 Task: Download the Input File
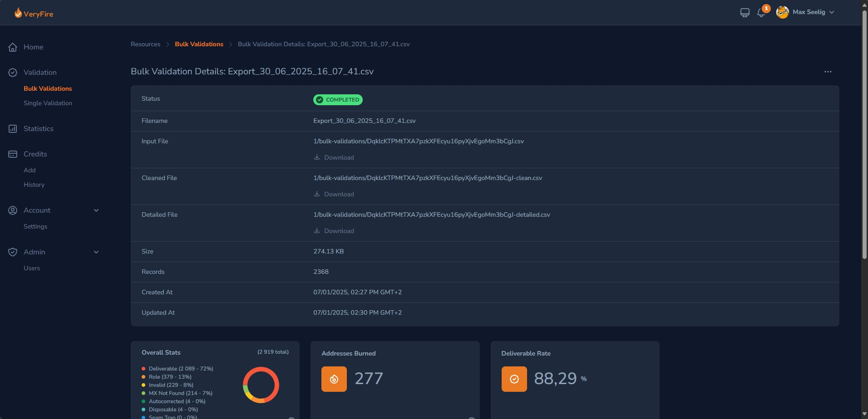[334, 157]
